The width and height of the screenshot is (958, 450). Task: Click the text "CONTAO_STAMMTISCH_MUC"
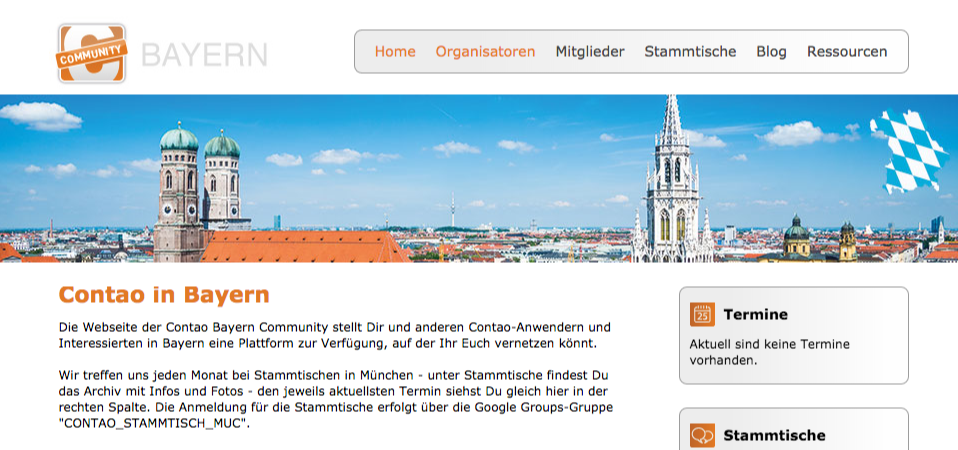(155, 423)
